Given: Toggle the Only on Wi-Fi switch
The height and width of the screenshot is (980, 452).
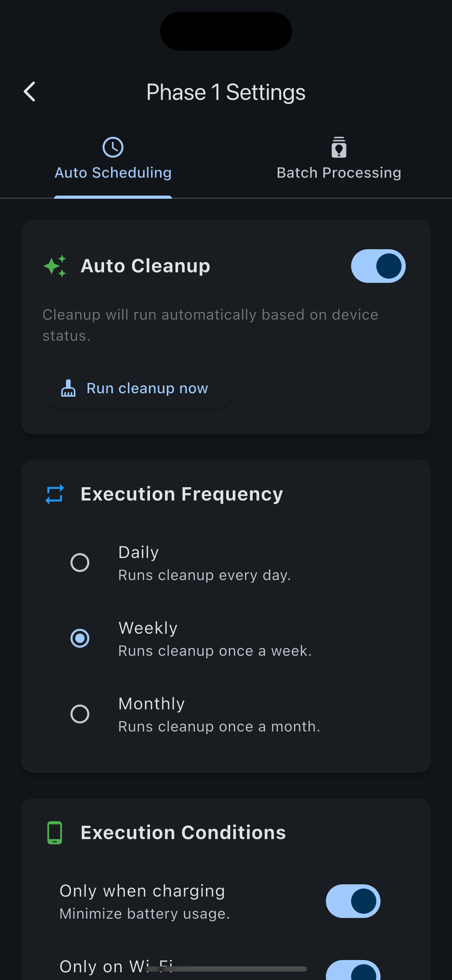Looking at the screenshot, I should coord(353,970).
